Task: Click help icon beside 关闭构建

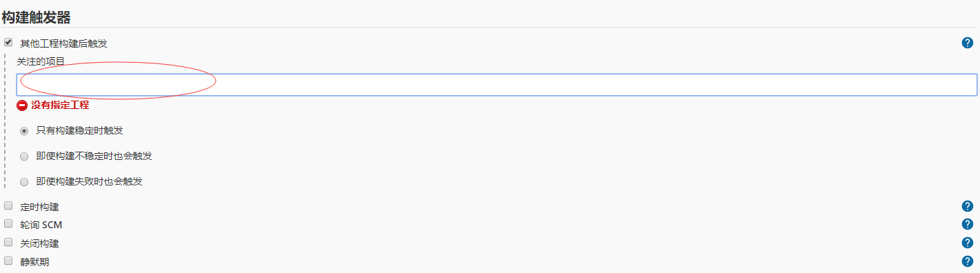Action: pos(967,243)
